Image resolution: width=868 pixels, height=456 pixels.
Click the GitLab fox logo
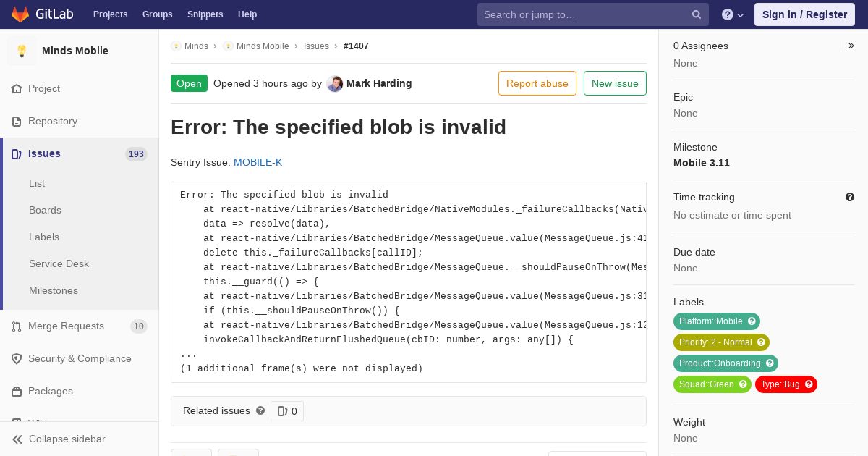pos(21,14)
